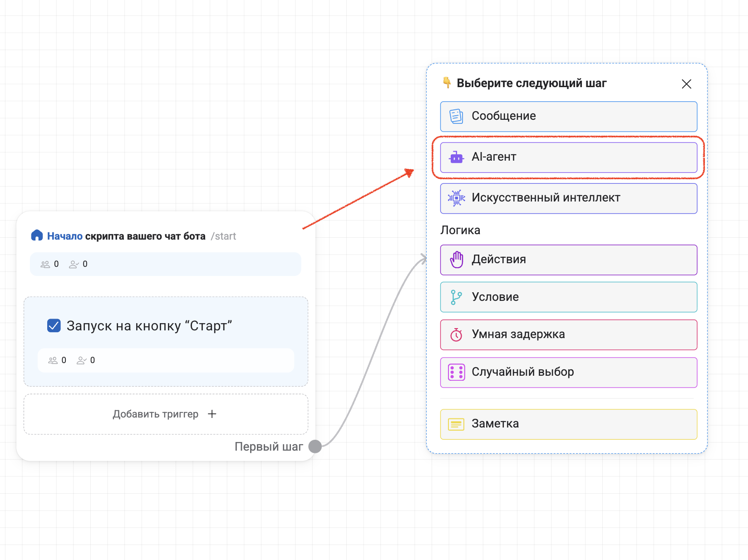The width and height of the screenshot is (748, 560).
Task: Click the document icon next to Сообщение
Action: coord(456,116)
